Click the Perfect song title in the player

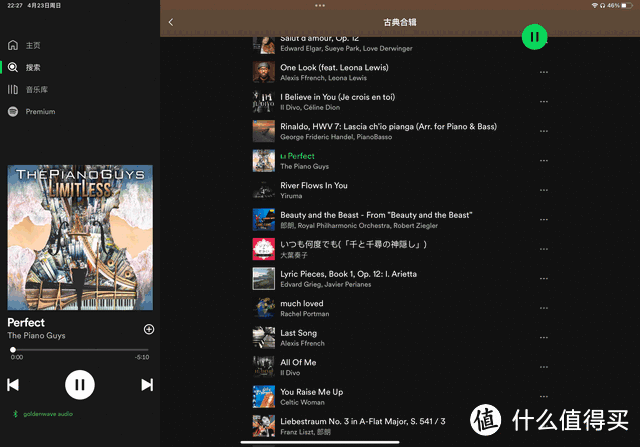pos(26,322)
